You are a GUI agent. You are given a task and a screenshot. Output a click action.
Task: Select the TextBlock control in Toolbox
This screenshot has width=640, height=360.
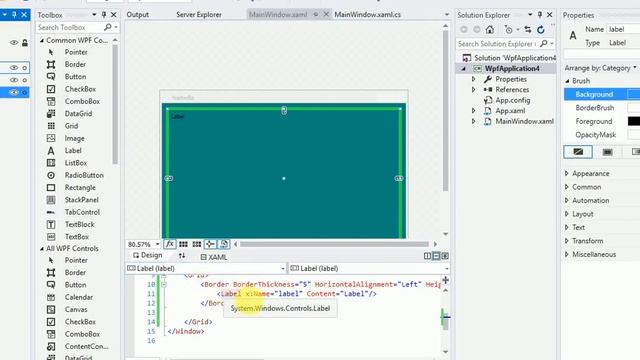pos(79,224)
